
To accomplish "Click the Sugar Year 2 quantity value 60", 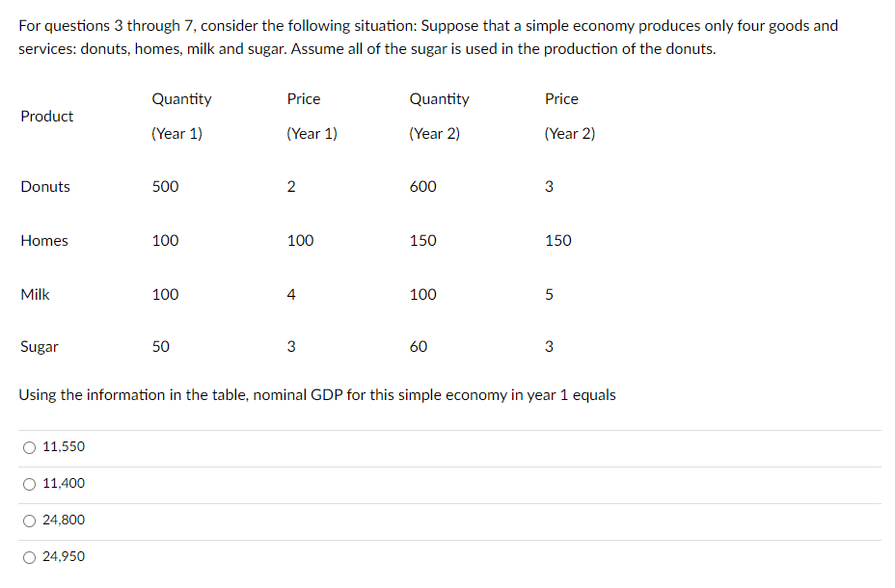I will [422, 347].
